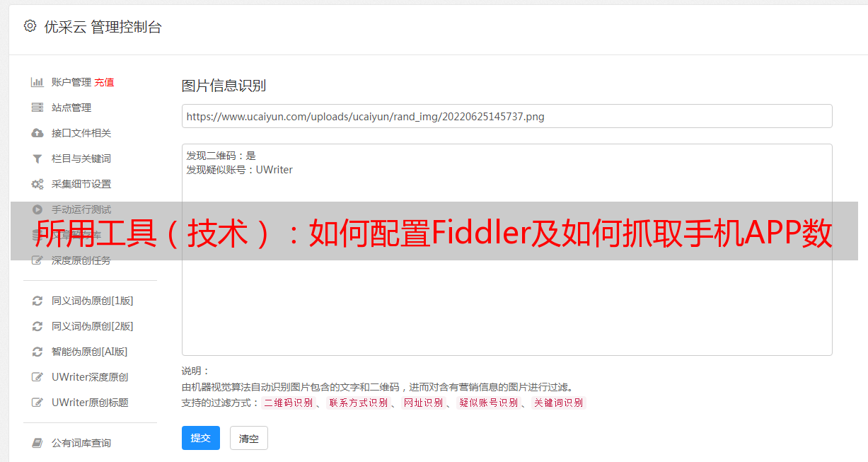Click the 接口文件相关 cloud-upload icon
Image resolution: width=868 pixels, height=462 pixels.
click(x=37, y=133)
